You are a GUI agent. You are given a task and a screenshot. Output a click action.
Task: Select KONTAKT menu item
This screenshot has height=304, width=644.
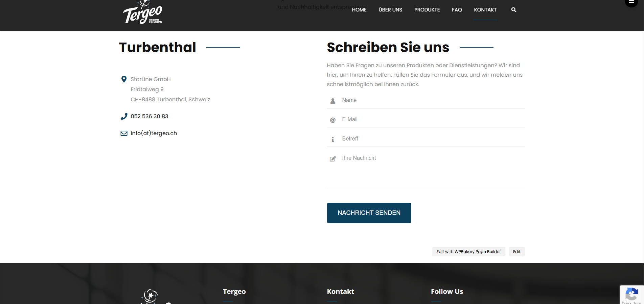(x=485, y=10)
